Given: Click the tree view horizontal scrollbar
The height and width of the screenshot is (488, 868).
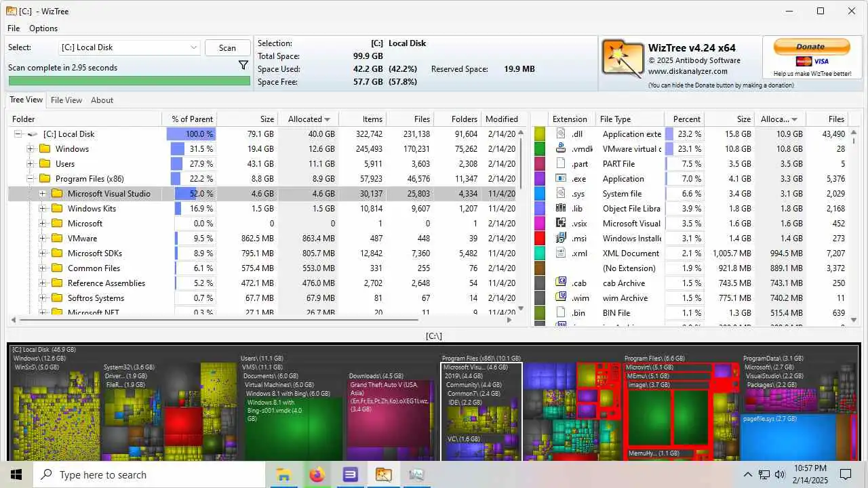Looking at the screenshot, I should point(219,319).
